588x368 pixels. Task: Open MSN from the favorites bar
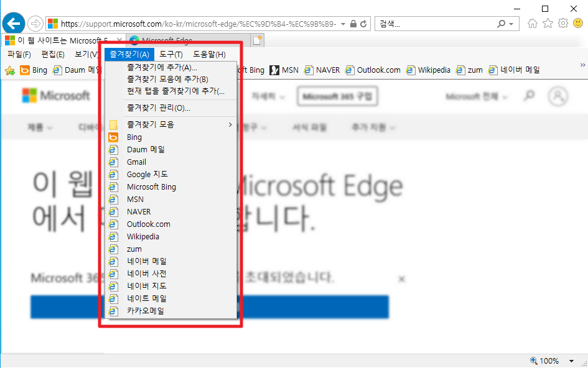coord(284,70)
